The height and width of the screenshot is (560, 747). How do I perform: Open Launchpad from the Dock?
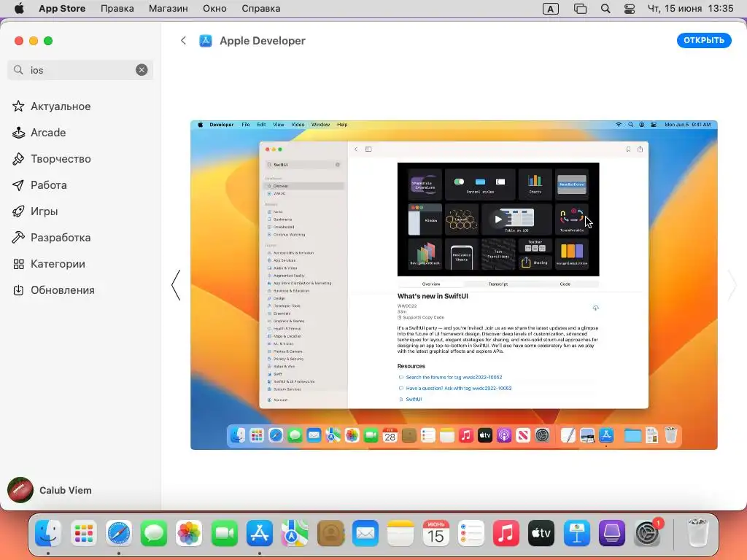pyautogui.click(x=83, y=533)
